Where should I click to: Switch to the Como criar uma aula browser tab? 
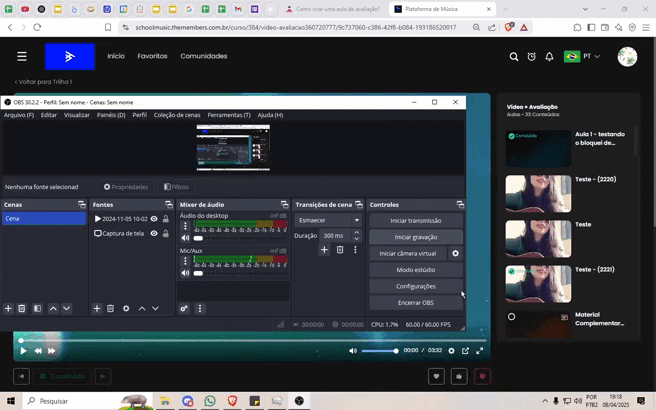click(x=333, y=9)
